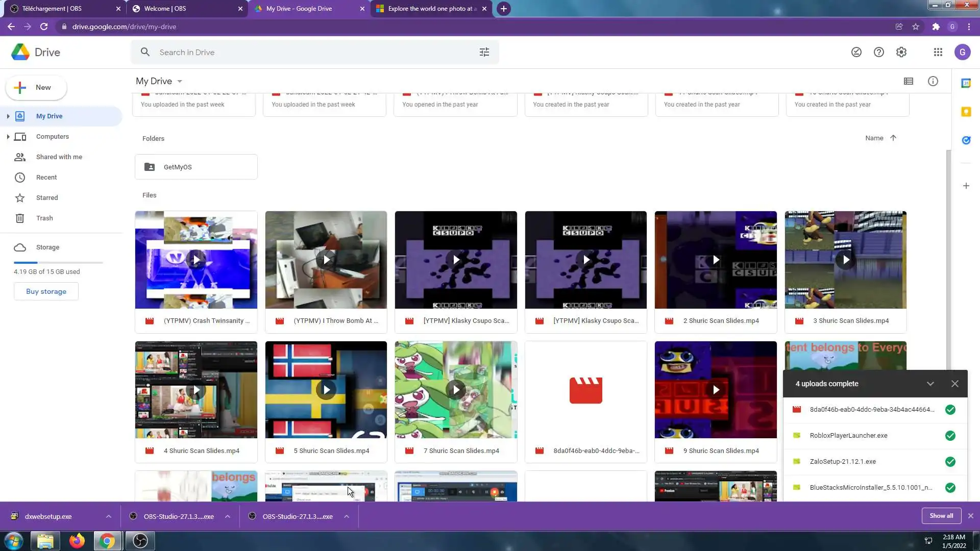Show the view details info panel
Viewport: 980px width, 551px height.
pos(933,81)
